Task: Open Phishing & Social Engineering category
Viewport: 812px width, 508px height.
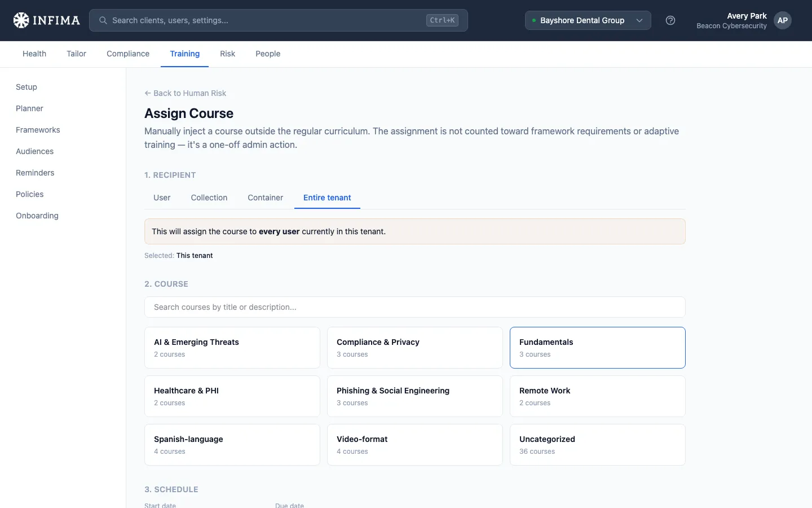Action: [x=415, y=396]
